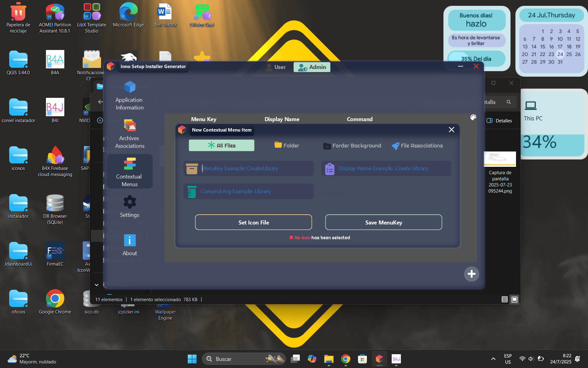
Task: Select the All Files option
Action: tap(221, 146)
